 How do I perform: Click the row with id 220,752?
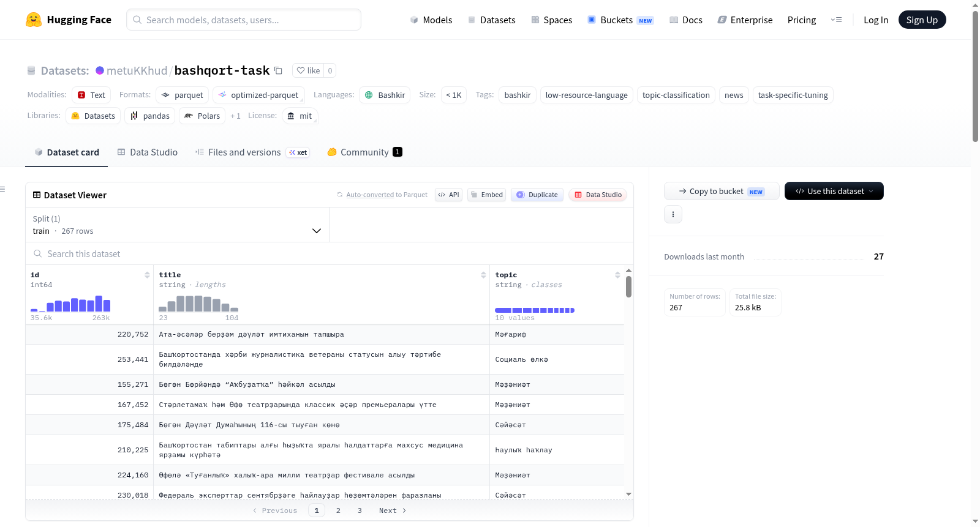pos(325,334)
